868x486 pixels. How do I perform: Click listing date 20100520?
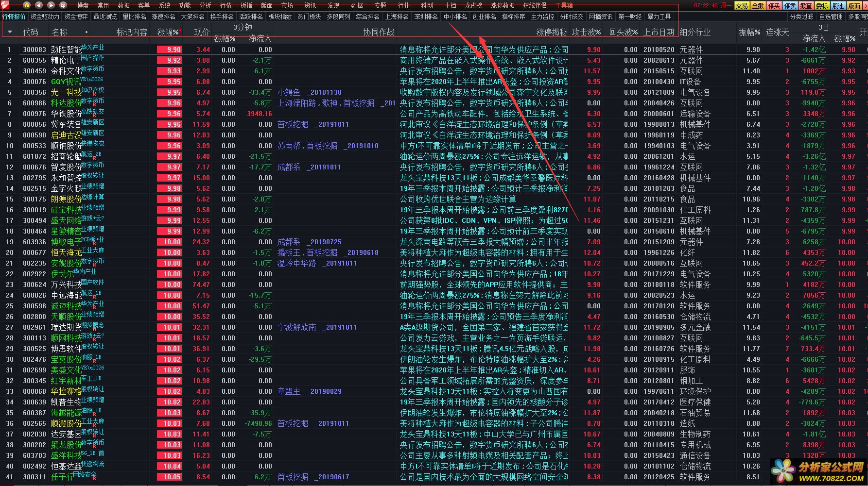(659, 50)
